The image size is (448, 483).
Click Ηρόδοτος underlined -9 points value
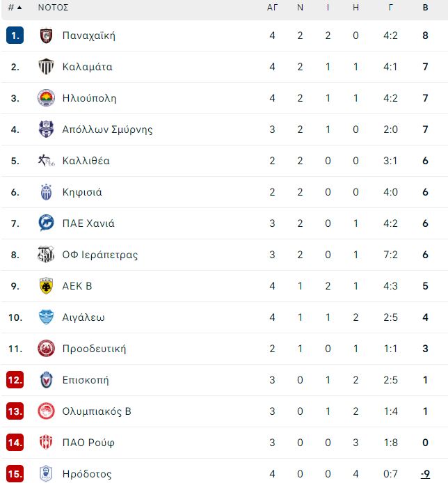pyautogui.click(x=425, y=474)
